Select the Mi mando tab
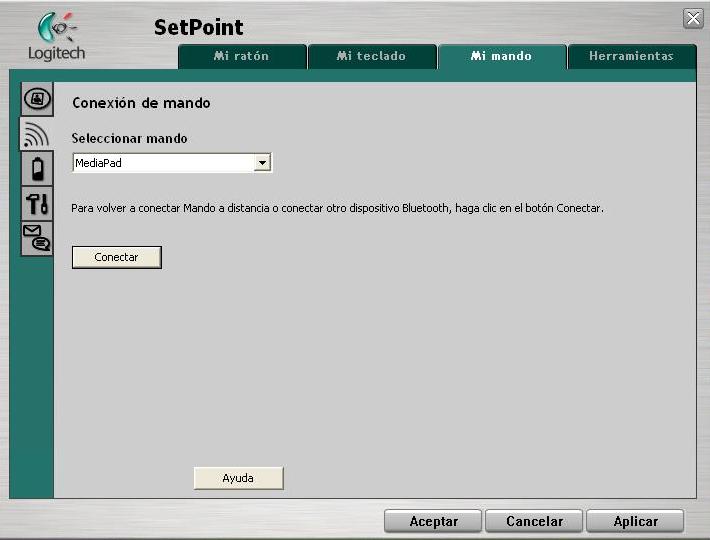710x540 pixels. 502,57
